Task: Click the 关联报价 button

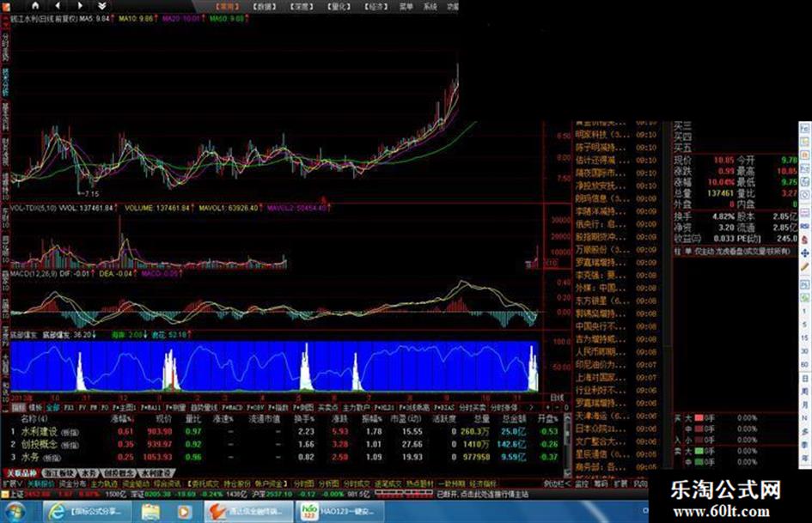Action: 40,483
